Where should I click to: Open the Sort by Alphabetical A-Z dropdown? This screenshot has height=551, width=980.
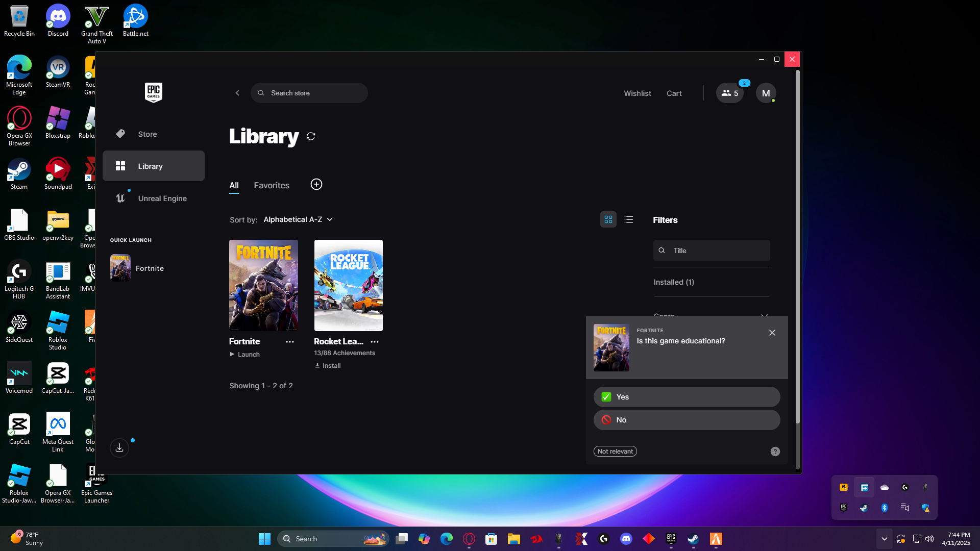tap(298, 219)
